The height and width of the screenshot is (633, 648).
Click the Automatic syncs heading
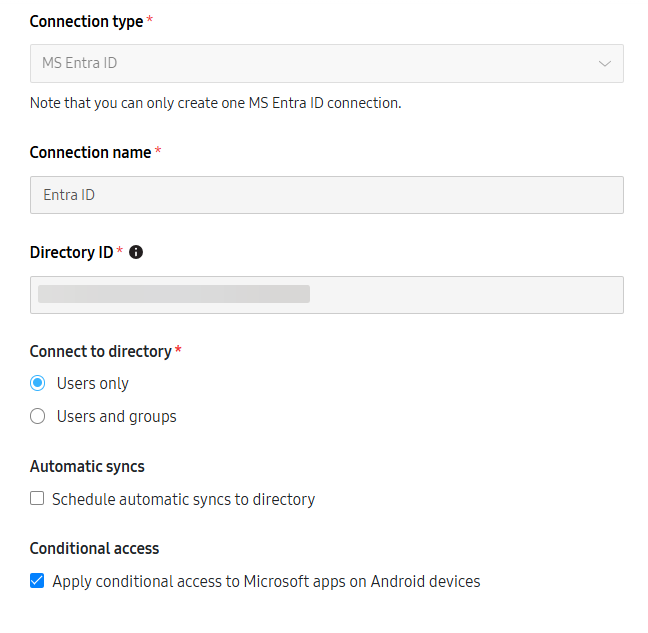tap(87, 466)
